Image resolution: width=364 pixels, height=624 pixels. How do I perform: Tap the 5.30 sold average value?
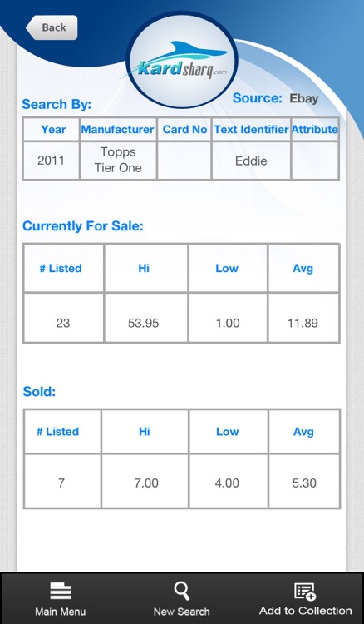click(x=304, y=483)
